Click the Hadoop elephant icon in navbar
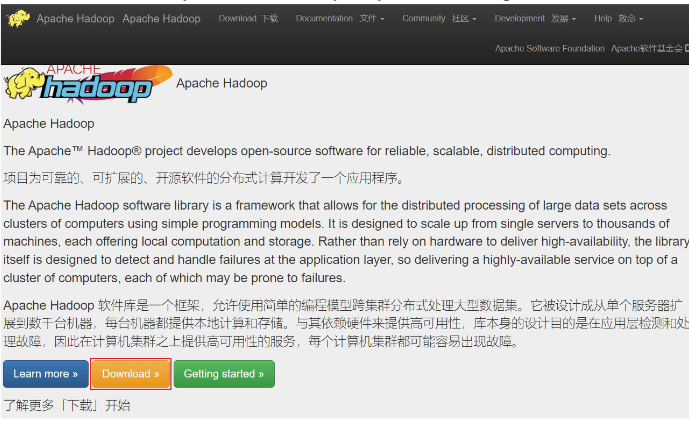 coord(19,18)
